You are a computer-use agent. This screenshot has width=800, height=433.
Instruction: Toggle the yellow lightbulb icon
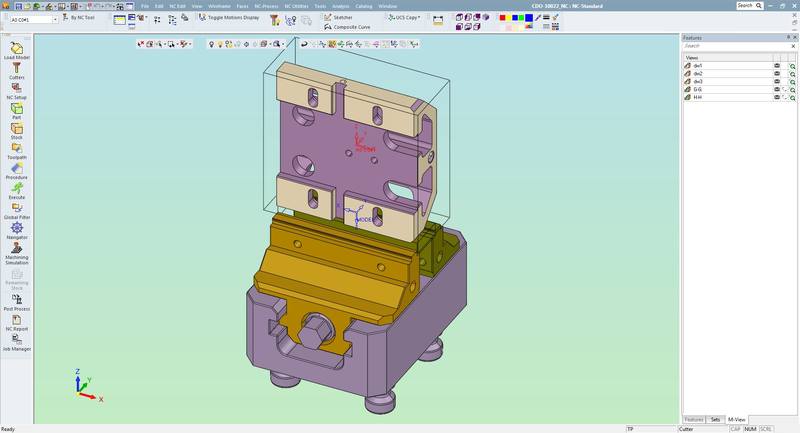pos(220,44)
